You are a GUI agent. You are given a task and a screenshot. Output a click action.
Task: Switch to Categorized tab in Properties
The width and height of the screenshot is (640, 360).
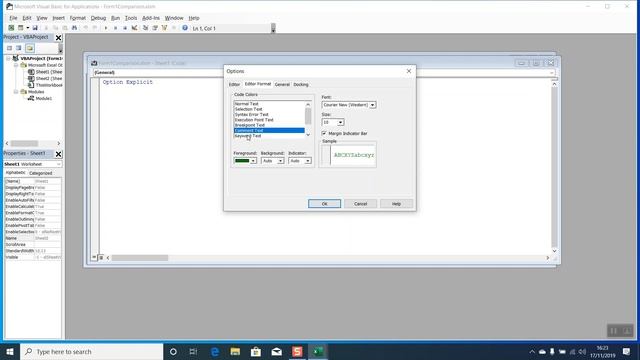tap(40, 173)
